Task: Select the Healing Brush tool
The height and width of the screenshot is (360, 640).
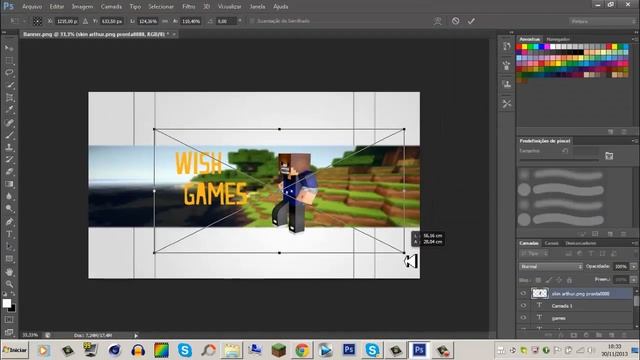Action: click(x=9, y=122)
